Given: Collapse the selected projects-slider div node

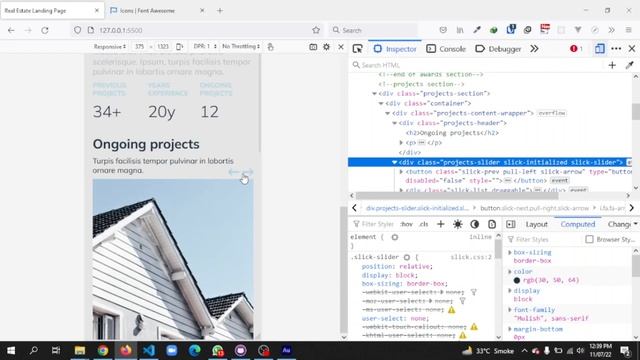Looking at the screenshot, I should 394,162.
